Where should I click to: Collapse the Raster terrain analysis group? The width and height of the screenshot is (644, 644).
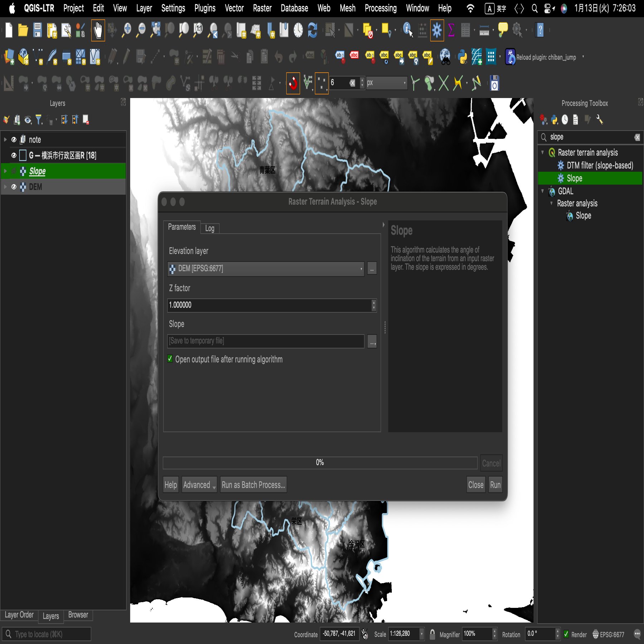tap(542, 152)
